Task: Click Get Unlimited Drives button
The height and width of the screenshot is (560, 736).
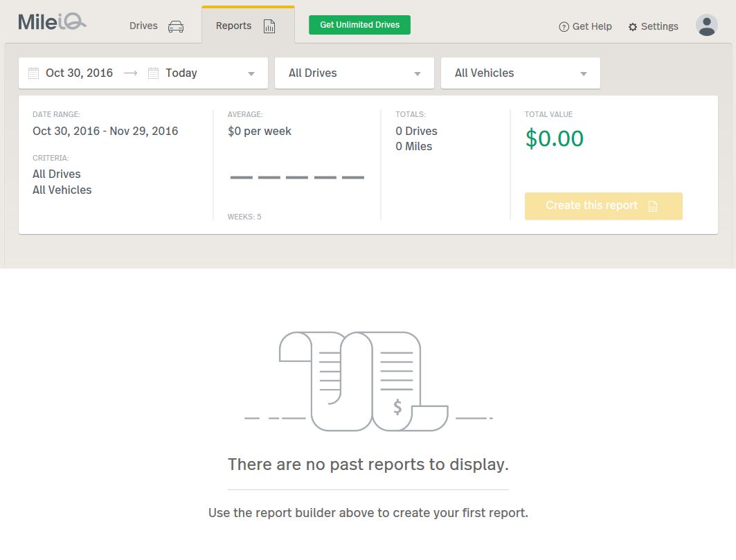Action: pyautogui.click(x=359, y=25)
